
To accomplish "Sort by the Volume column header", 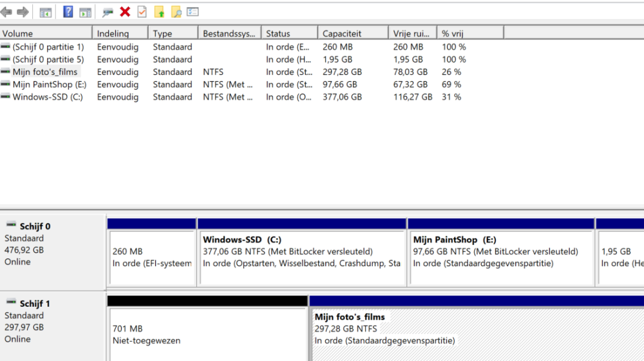I will pyautogui.click(x=46, y=34).
